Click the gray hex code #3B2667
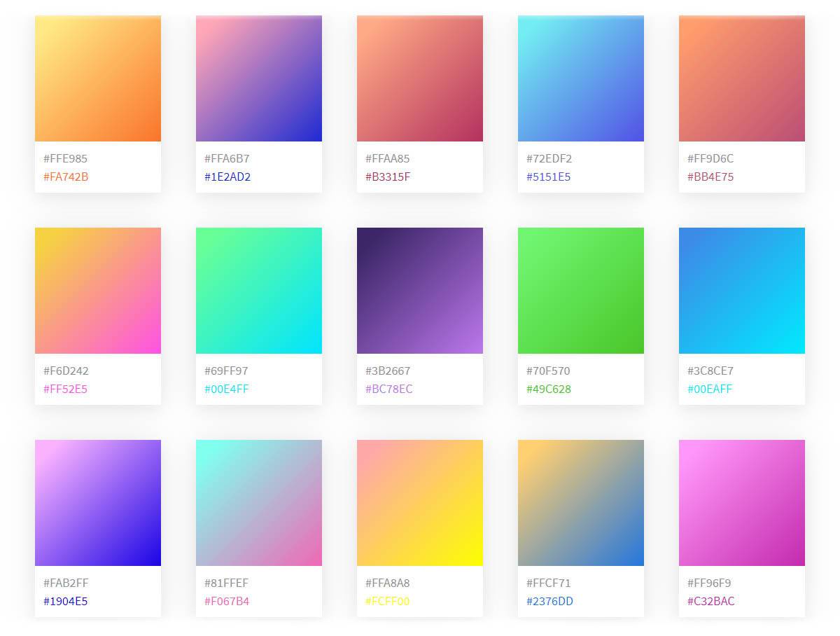This screenshot has width=840, height=636. pyautogui.click(x=388, y=371)
